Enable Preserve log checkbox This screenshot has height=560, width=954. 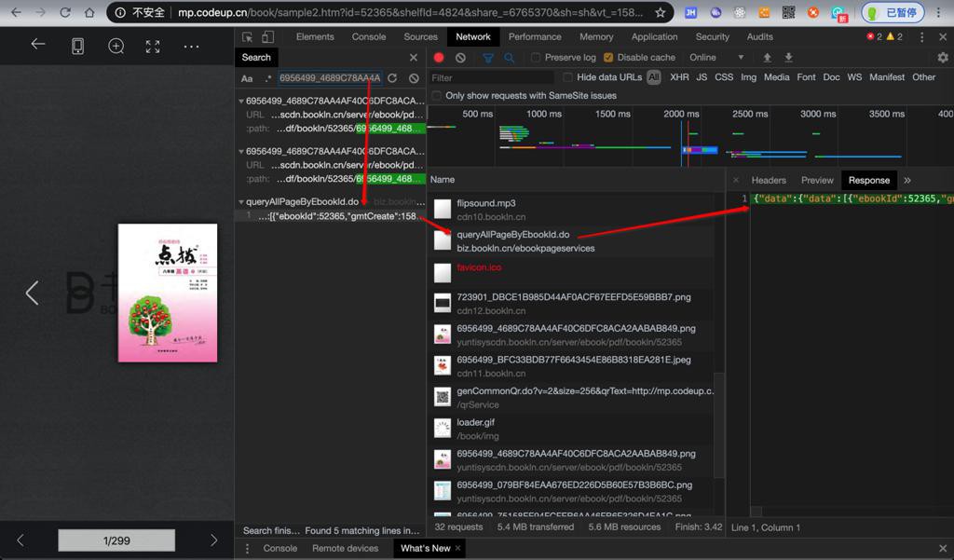click(x=536, y=57)
